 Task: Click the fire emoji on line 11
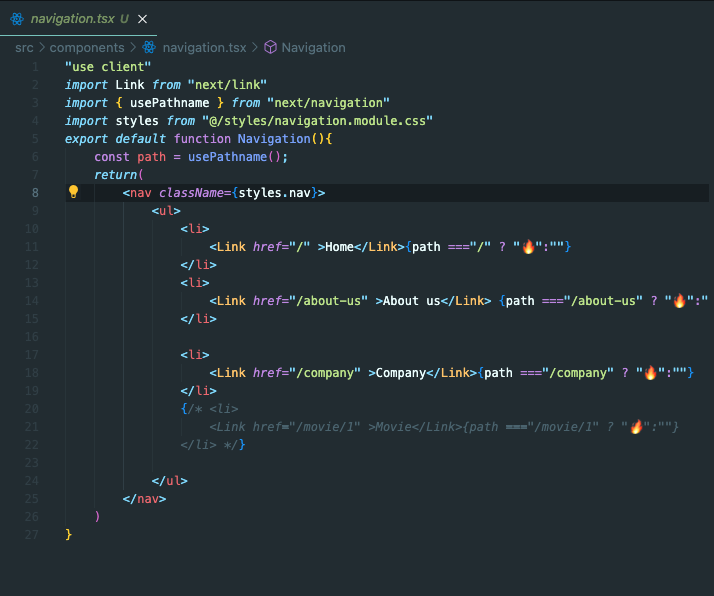(528, 247)
